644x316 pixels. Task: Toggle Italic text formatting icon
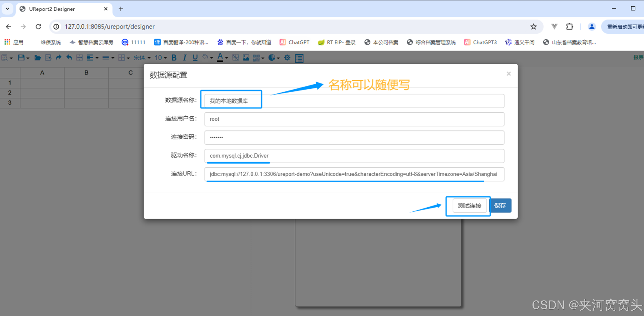click(184, 58)
